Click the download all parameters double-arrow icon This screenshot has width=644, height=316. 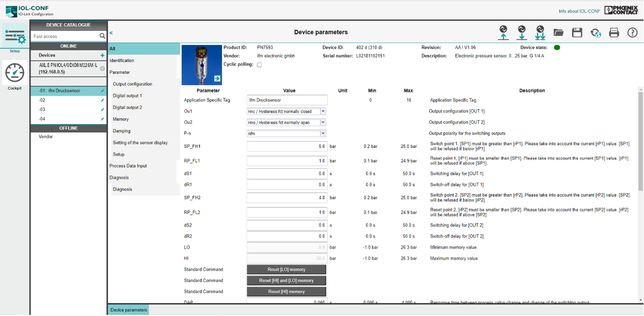[x=540, y=33]
